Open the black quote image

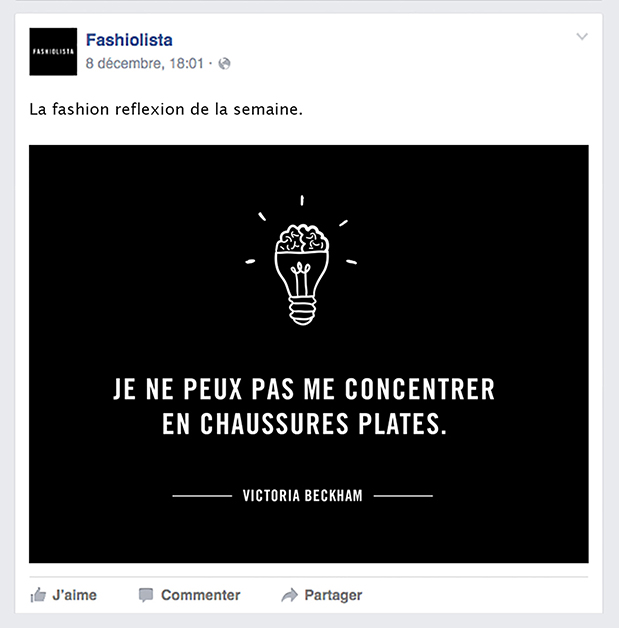[309, 354]
